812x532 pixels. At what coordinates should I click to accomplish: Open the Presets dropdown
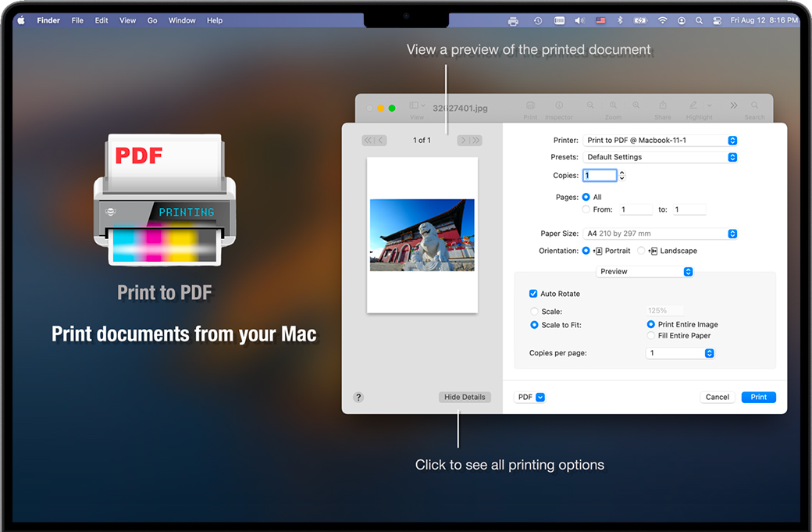[x=661, y=157]
